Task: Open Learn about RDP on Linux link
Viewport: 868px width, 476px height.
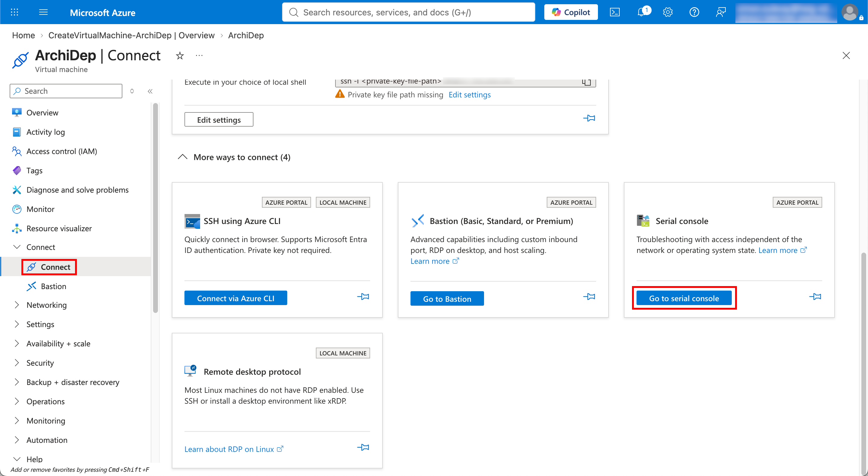Action: [x=234, y=449]
